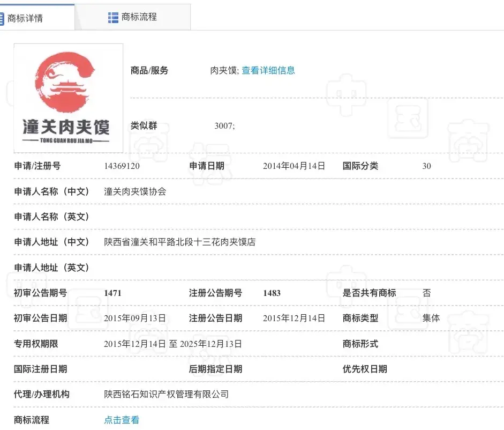
Task: Click preliminary announcement issue 1471
Action: (x=113, y=293)
